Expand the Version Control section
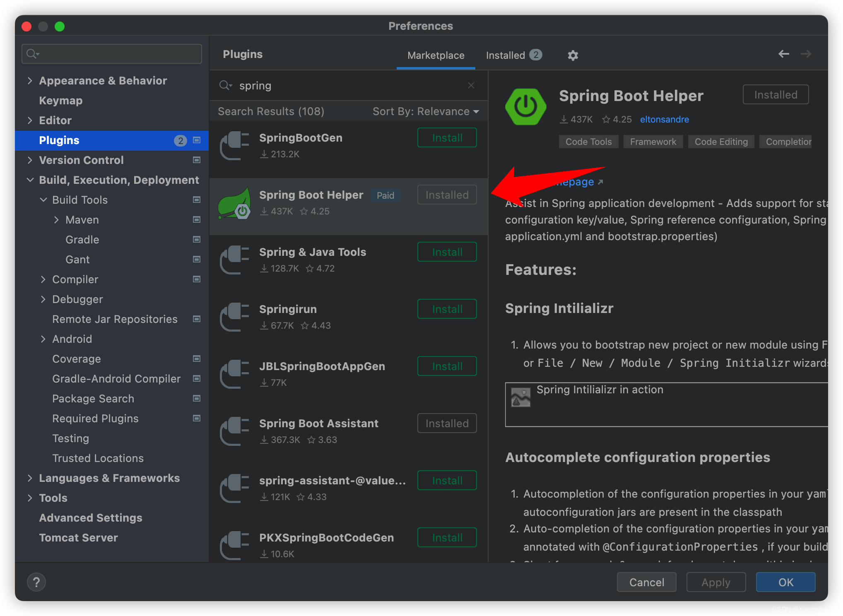 click(30, 160)
